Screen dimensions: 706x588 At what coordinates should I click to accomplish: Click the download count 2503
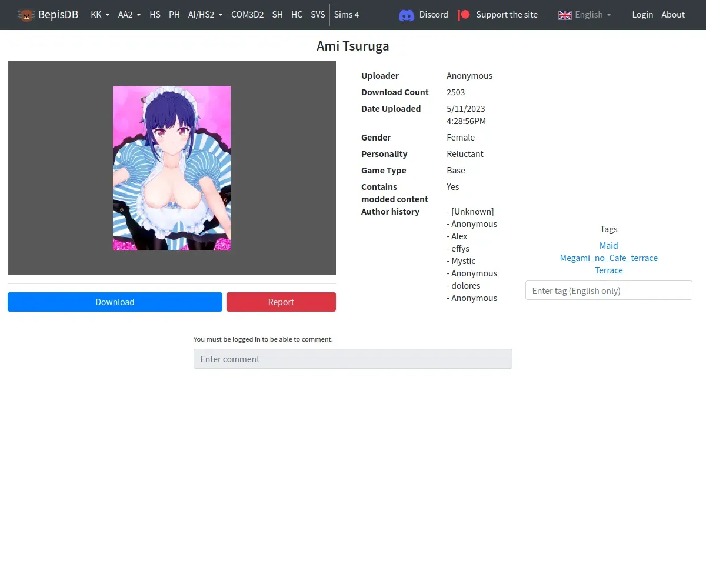[456, 92]
